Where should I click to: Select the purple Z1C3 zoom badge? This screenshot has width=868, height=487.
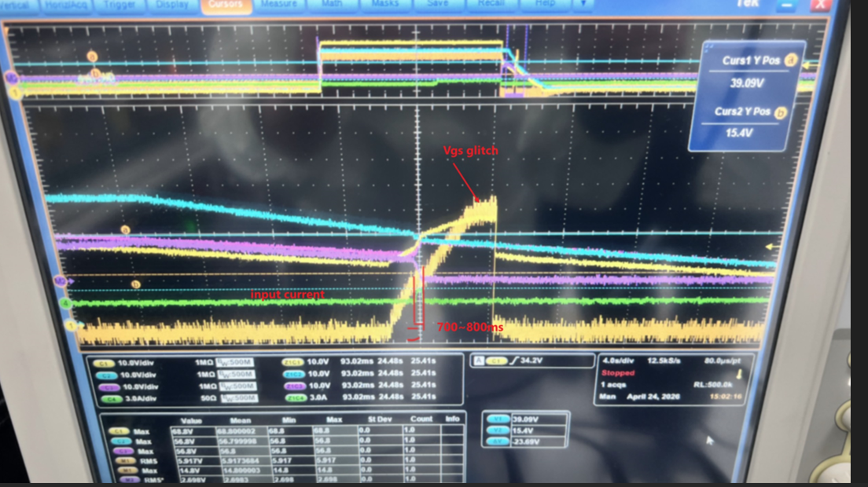pyautogui.click(x=295, y=386)
